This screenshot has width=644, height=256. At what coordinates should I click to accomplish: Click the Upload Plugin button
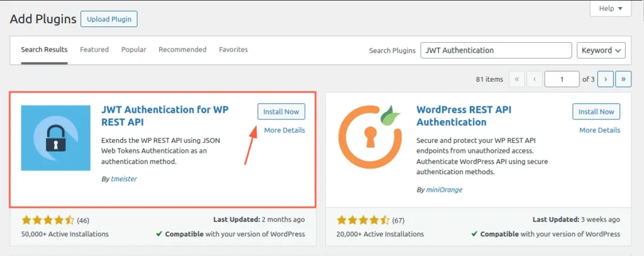pos(109,19)
